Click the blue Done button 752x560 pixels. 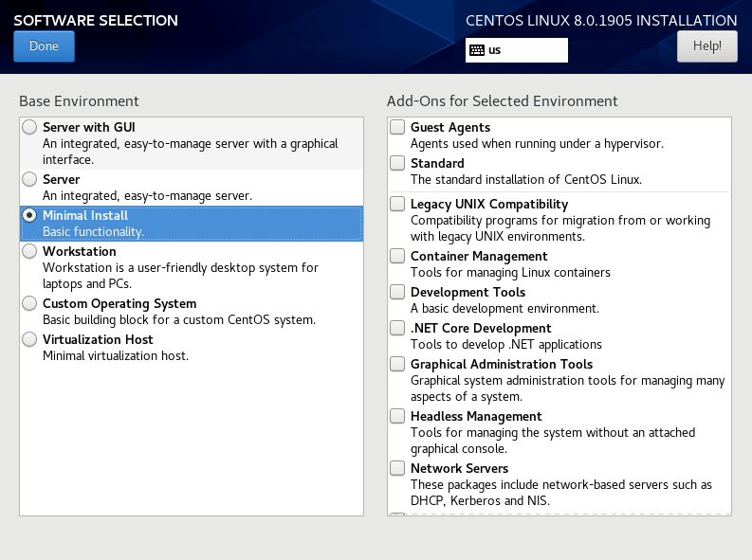[45, 46]
